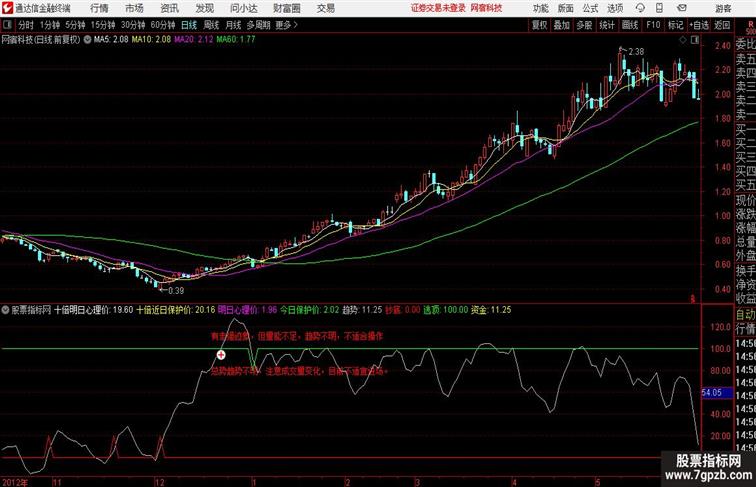Click the red plus signal marker
The width and height of the screenshot is (756, 487).
(221, 355)
